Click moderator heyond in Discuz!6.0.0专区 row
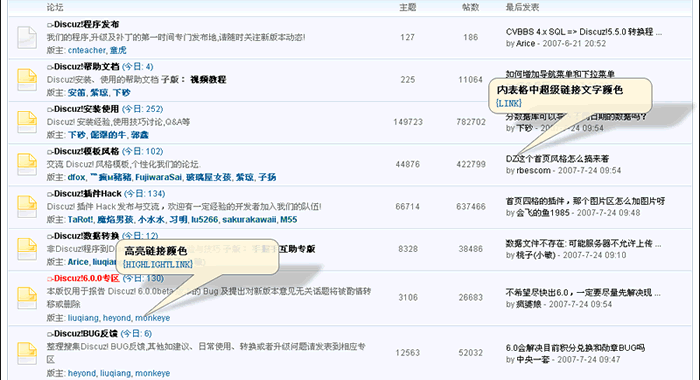The image size is (700, 380). (x=117, y=318)
